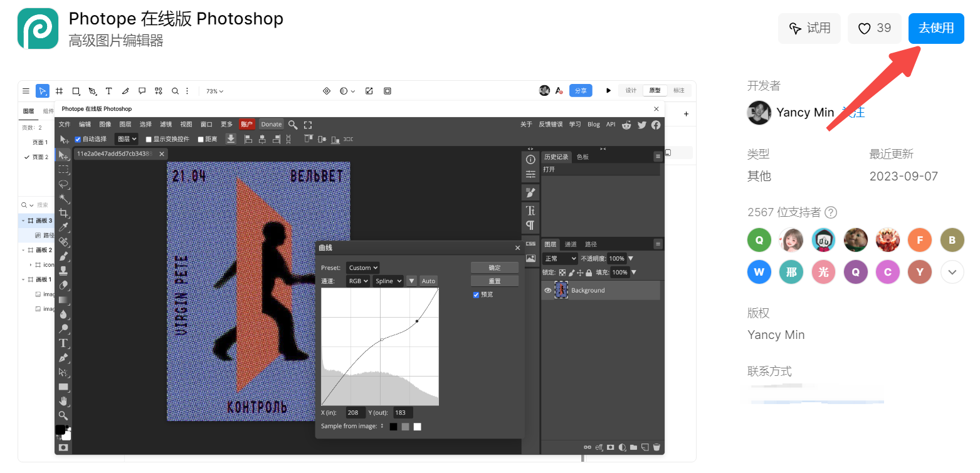Image resolution: width=980 pixels, height=473 pixels.
Task: Choose the Hand tool
Action: pos(63,401)
